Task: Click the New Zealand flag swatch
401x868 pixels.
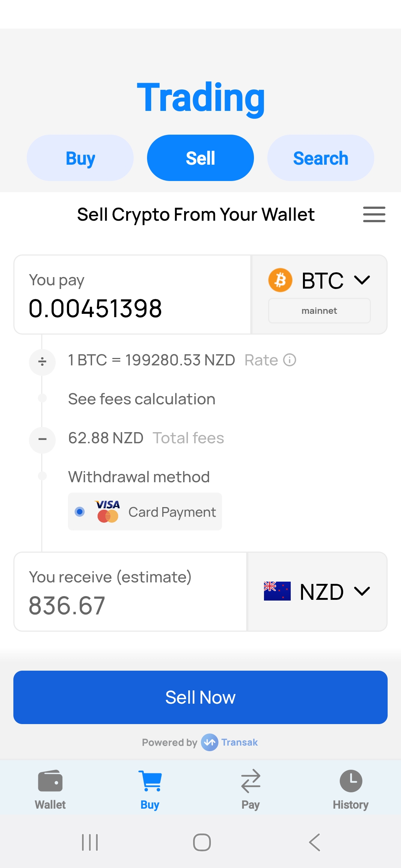Action: pyautogui.click(x=277, y=591)
